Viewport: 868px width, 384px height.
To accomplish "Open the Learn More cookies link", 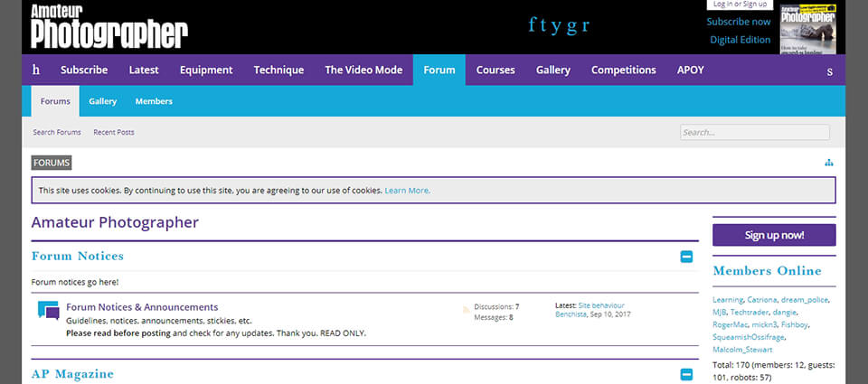I will [407, 191].
